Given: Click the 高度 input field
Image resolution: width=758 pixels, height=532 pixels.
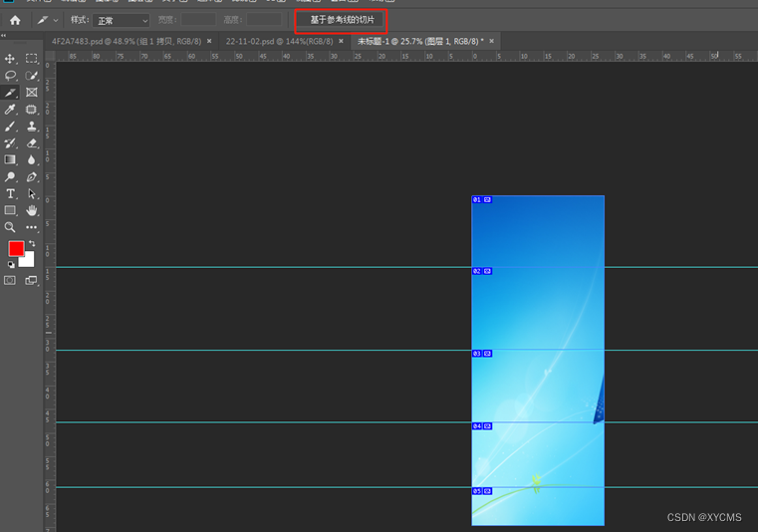Looking at the screenshot, I should [x=264, y=20].
